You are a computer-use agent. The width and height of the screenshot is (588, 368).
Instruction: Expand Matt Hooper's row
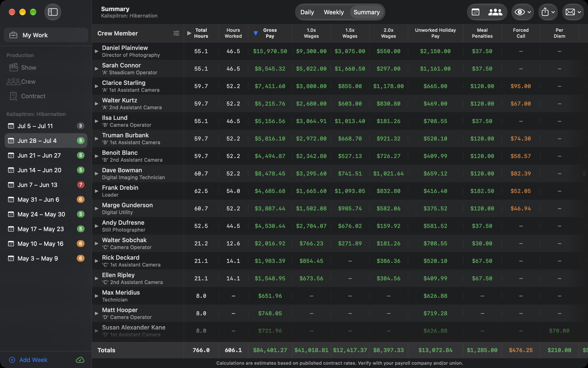[x=96, y=313]
